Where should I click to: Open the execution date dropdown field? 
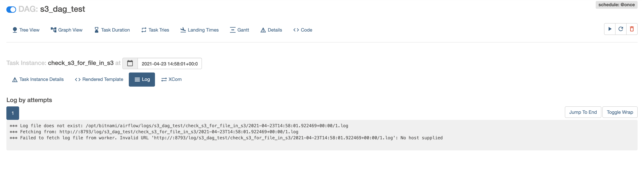tap(170, 63)
